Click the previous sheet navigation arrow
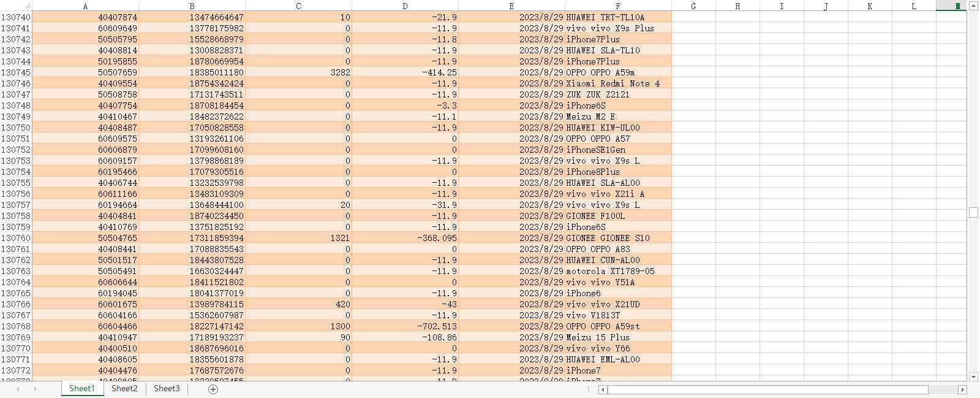Screen dimensions: 980x398 18,389
